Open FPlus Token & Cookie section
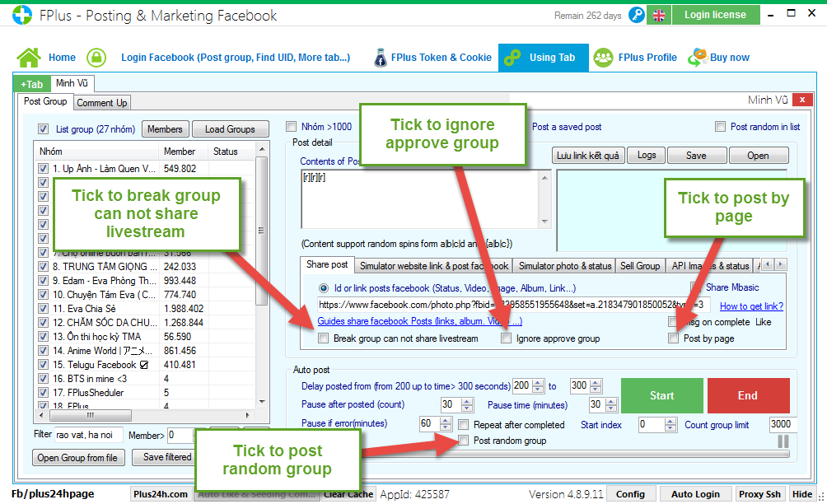This screenshot has height=504, width=827. [x=441, y=58]
